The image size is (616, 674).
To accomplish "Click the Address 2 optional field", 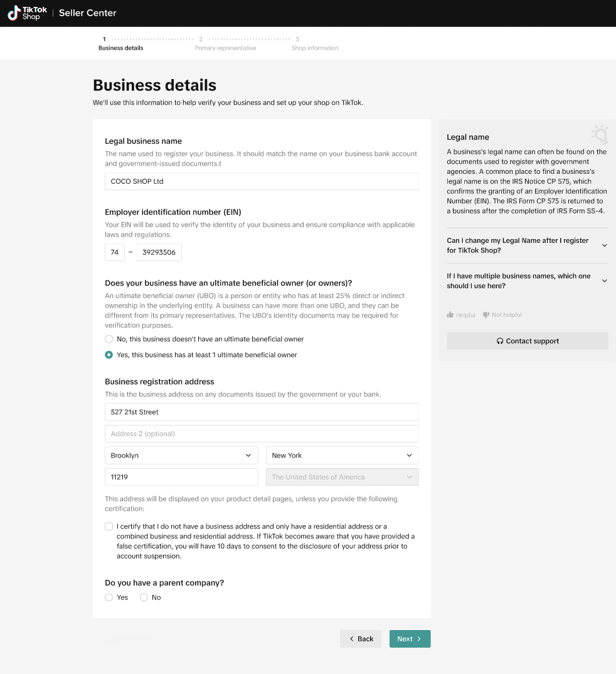I will 262,434.
